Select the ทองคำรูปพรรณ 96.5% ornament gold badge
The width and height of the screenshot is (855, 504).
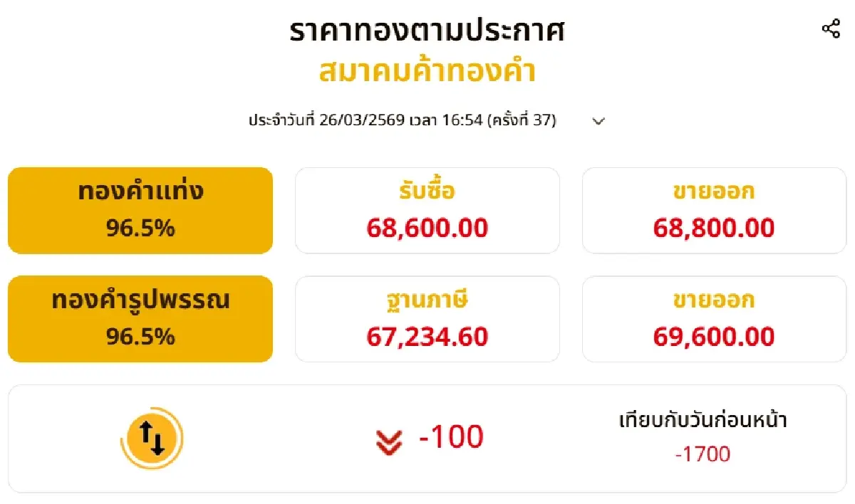140,318
